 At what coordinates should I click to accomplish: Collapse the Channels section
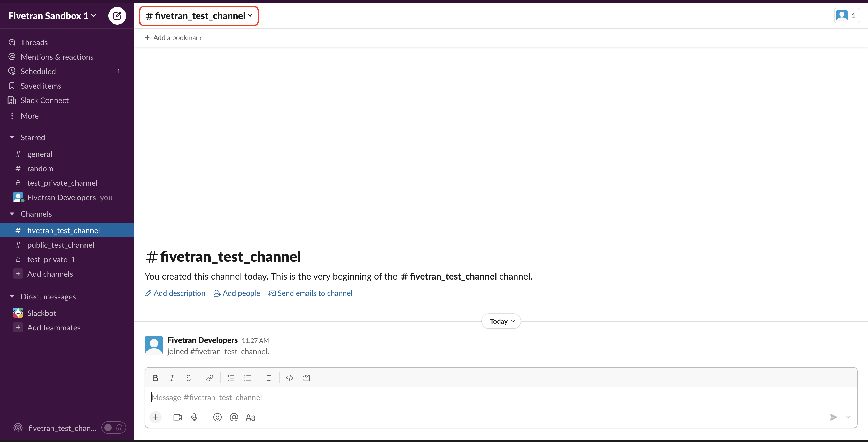pos(12,214)
